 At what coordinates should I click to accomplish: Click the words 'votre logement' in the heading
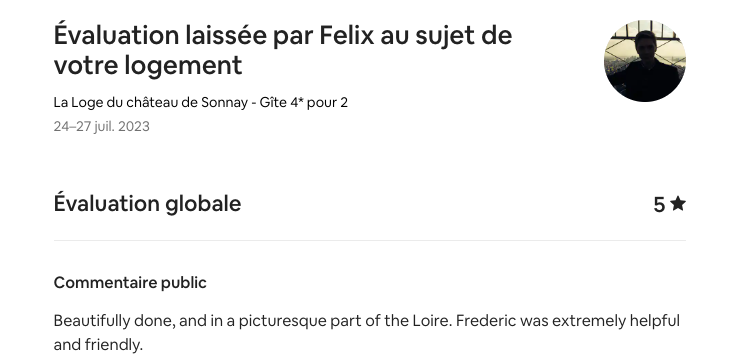tap(148, 65)
